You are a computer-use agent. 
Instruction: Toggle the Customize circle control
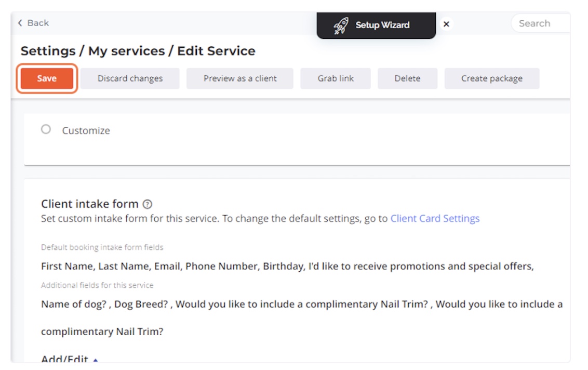(46, 130)
